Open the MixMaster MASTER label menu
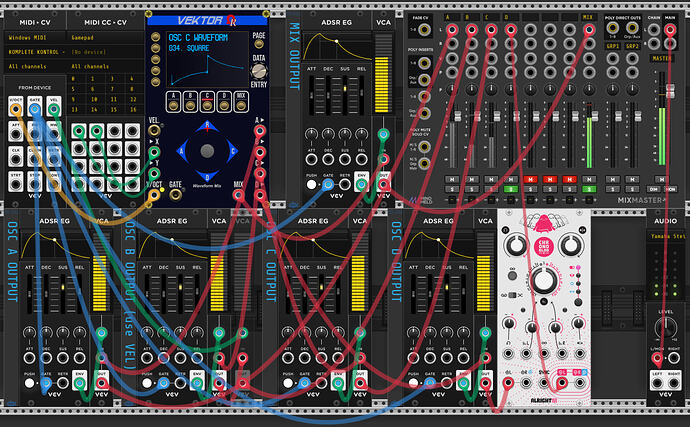 [661, 59]
